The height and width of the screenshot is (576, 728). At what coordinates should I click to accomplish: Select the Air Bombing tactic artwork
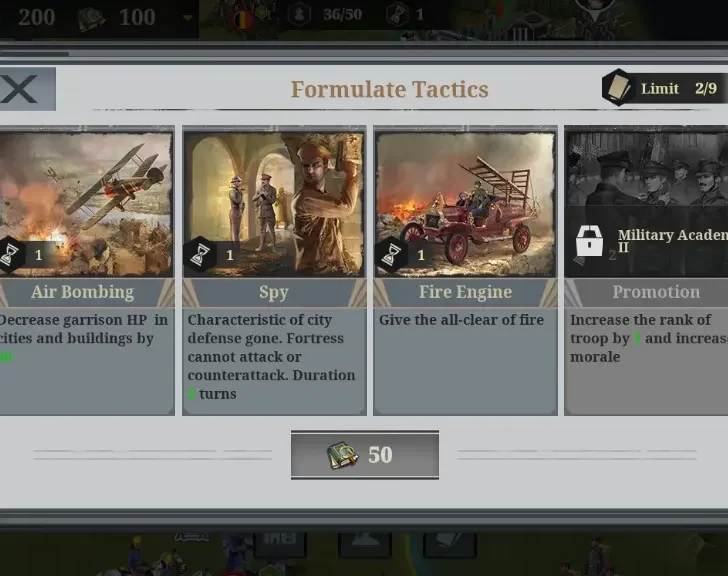pyautogui.click(x=86, y=204)
